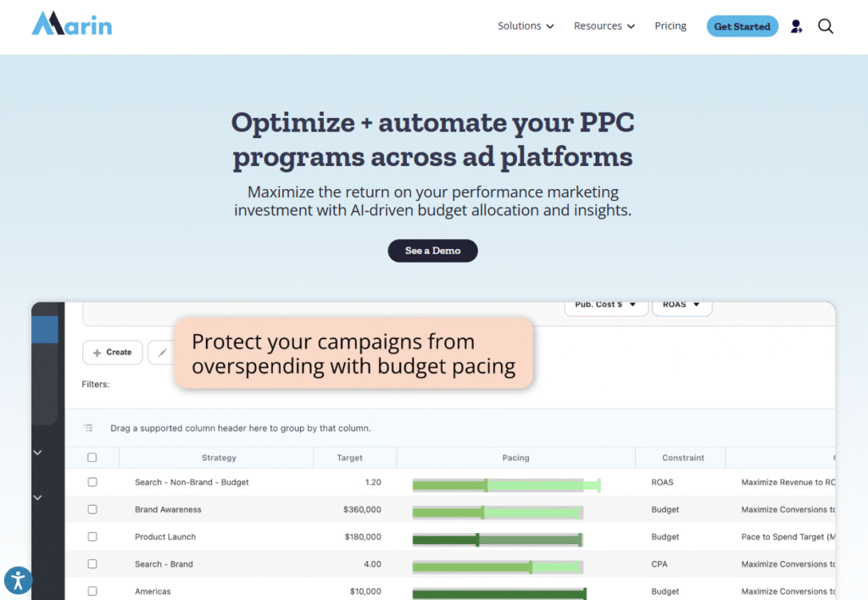
Task: Go to the Pricing page
Action: [670, 26]
